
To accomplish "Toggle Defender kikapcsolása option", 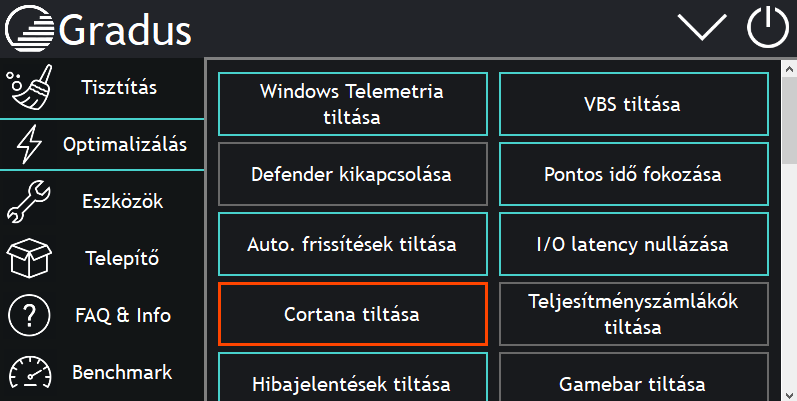I will point(352,174).
